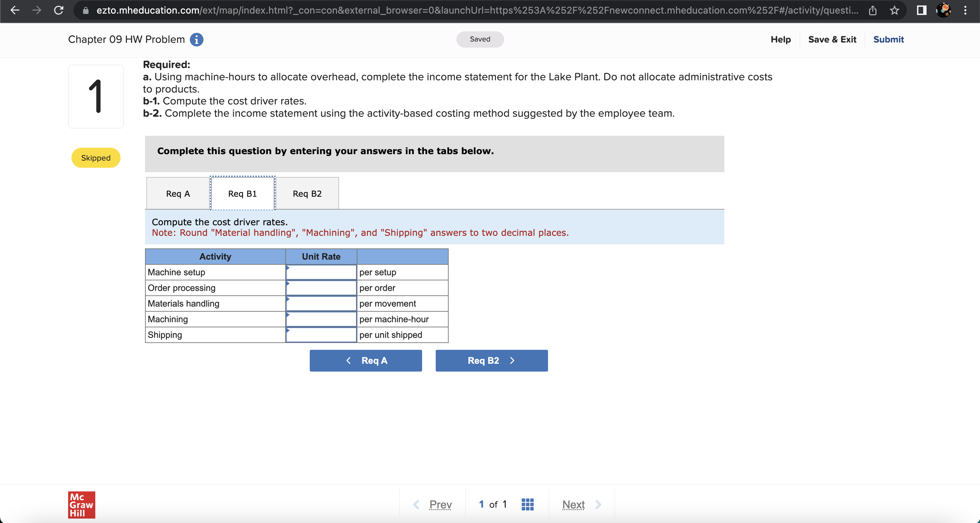Switch to the Req A tab

click(x=178, y=194)
